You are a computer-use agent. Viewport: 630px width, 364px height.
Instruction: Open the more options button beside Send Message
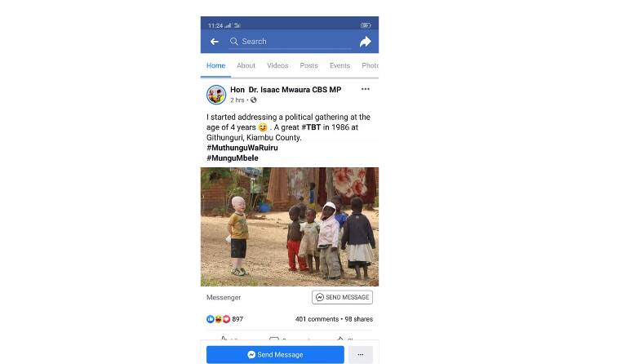(361, 355)
